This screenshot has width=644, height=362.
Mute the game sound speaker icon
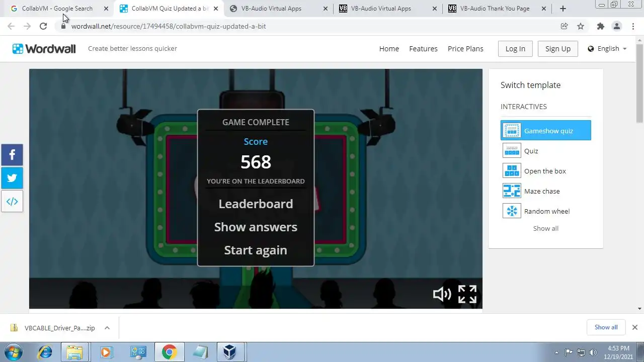tap(442, 294)
